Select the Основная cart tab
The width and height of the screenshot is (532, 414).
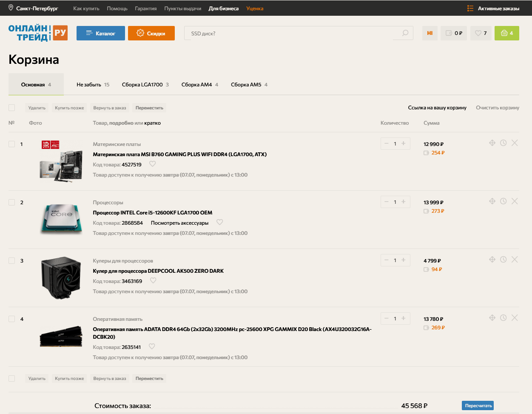click(36, 84)
